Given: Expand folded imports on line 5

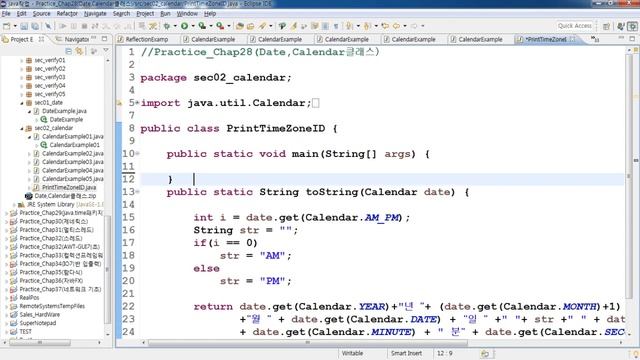Looking at the screenshot, I should [138, 103].
